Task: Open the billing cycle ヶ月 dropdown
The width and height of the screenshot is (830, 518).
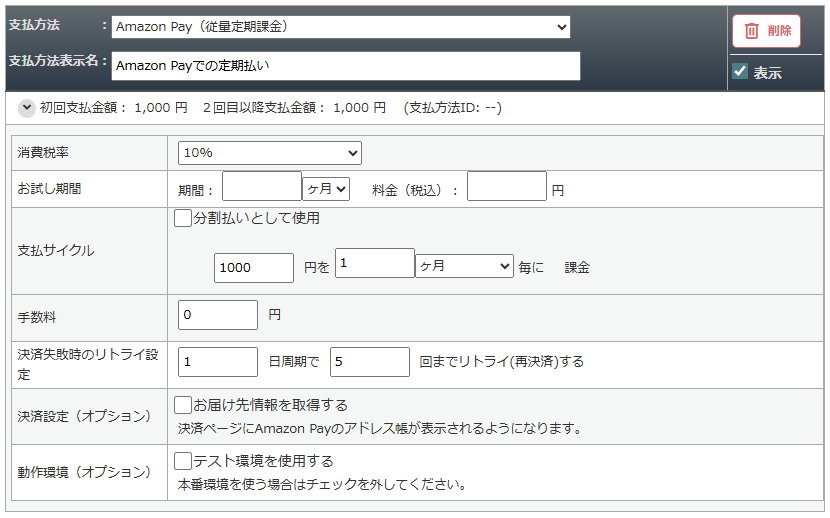Action: point(464,266)
